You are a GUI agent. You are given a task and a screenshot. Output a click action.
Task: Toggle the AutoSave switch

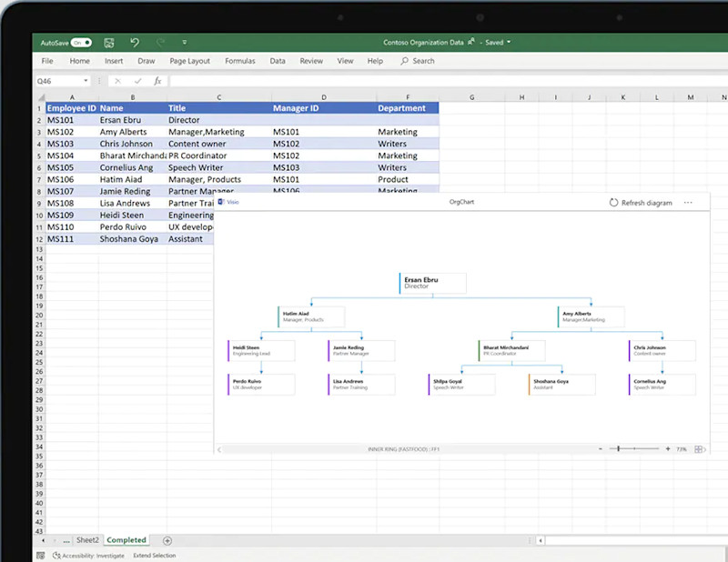click(81, 43)
